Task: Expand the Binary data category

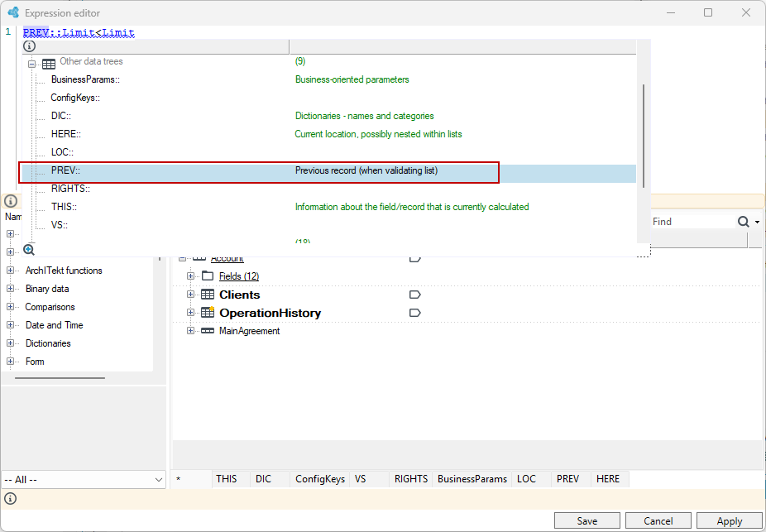Action: [x=10, y=289]
